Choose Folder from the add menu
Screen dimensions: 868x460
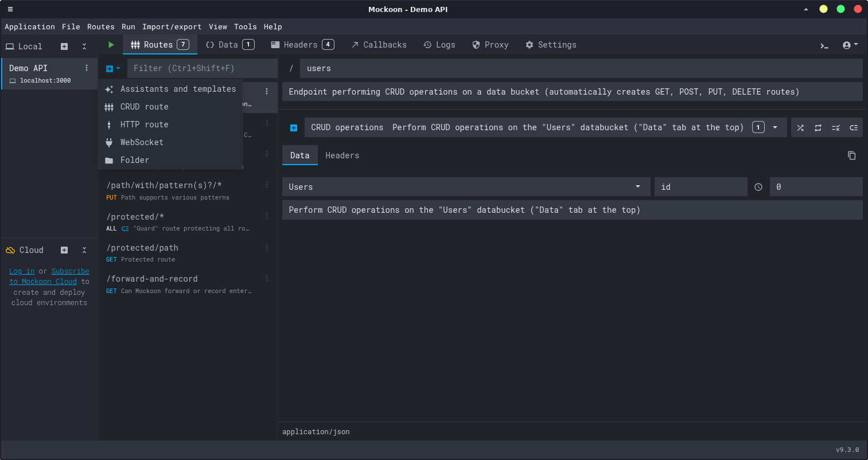coord(170,160)
